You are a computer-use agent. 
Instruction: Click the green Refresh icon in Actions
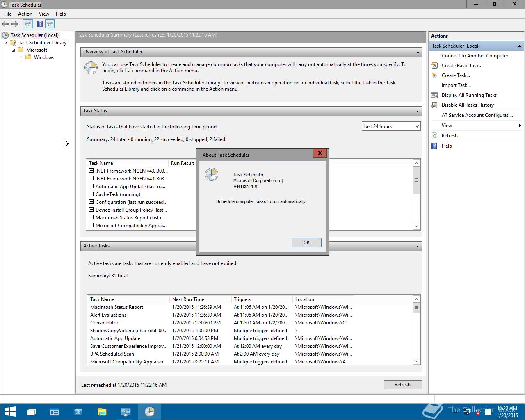click(x=434, y=136)
